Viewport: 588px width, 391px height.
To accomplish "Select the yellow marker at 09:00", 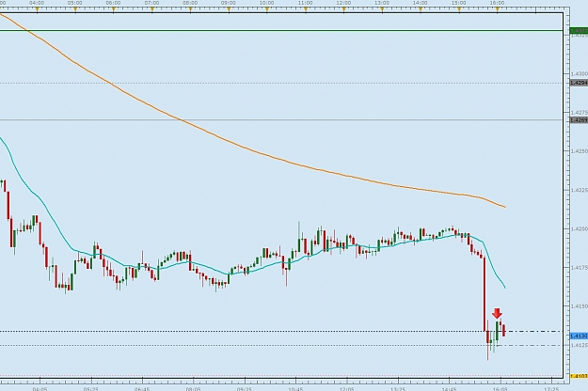I will [x=229, y=10].
